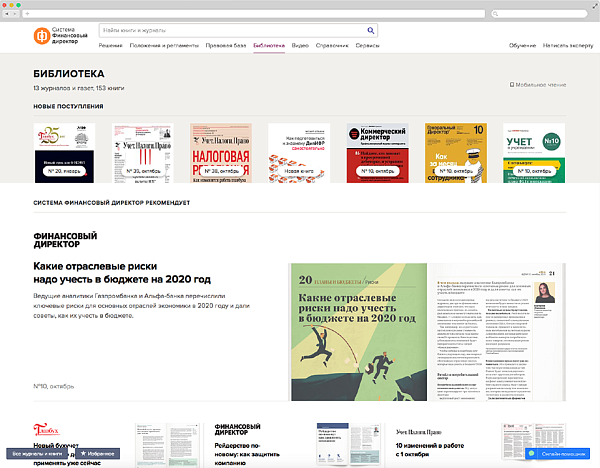This screenshot has width=600, height=468.
Task: Click the browser fullscreen arrows icon
Action: pyautogui.click(x=595, y=5)
